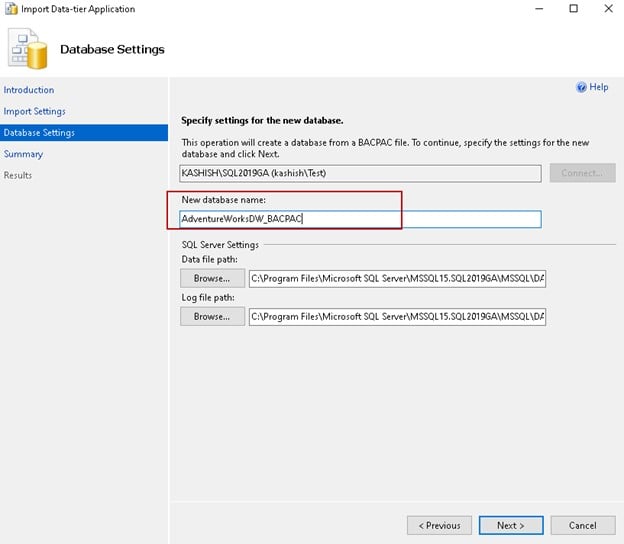Proceed with the Next button
The image size is (624, 544).
pyautogui.click(x=510, y=525)
